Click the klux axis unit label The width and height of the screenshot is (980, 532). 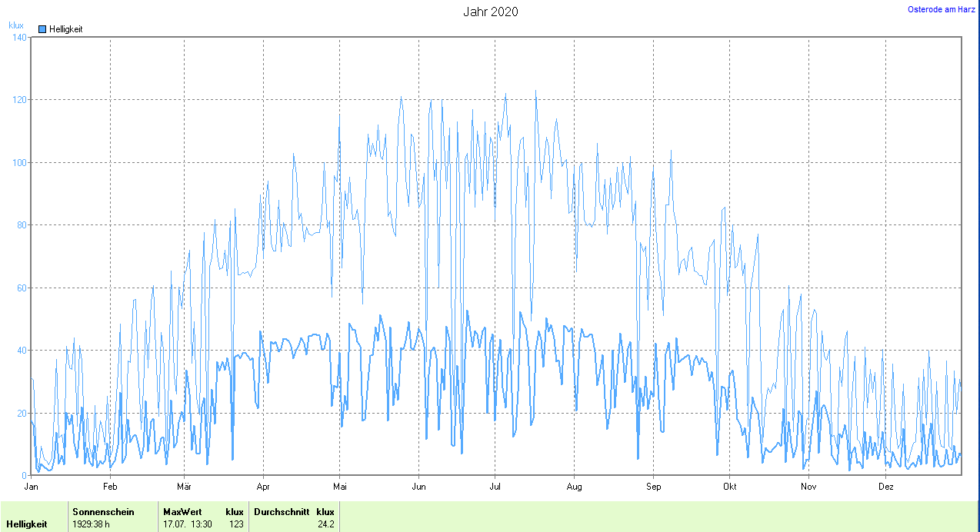[x=16, y=25]
